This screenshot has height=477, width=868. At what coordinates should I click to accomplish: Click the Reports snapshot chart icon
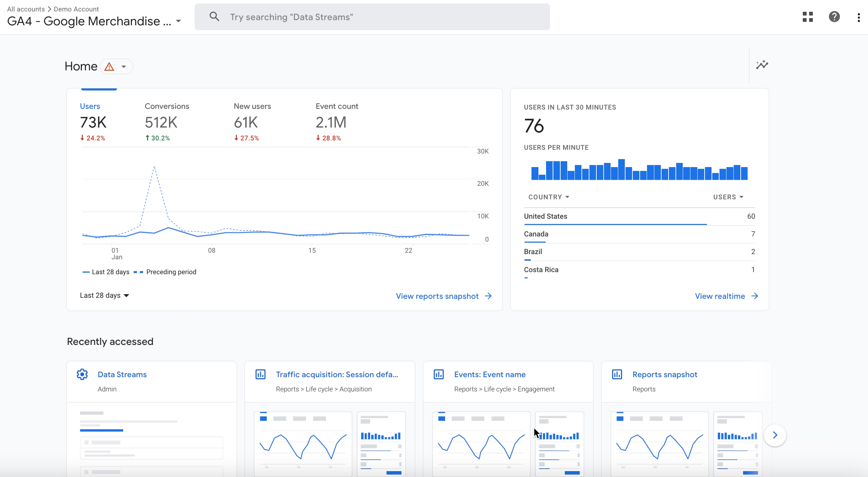pos(617,374)
